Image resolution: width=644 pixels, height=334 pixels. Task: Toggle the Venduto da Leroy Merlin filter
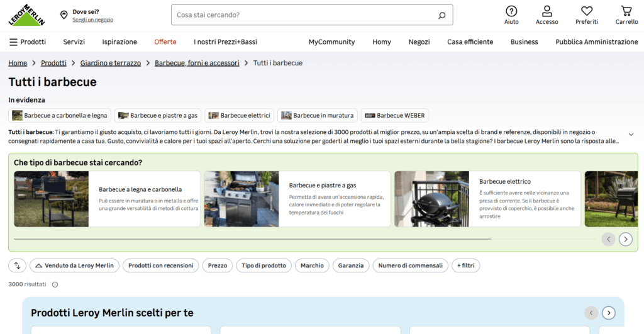pos(74,265)
